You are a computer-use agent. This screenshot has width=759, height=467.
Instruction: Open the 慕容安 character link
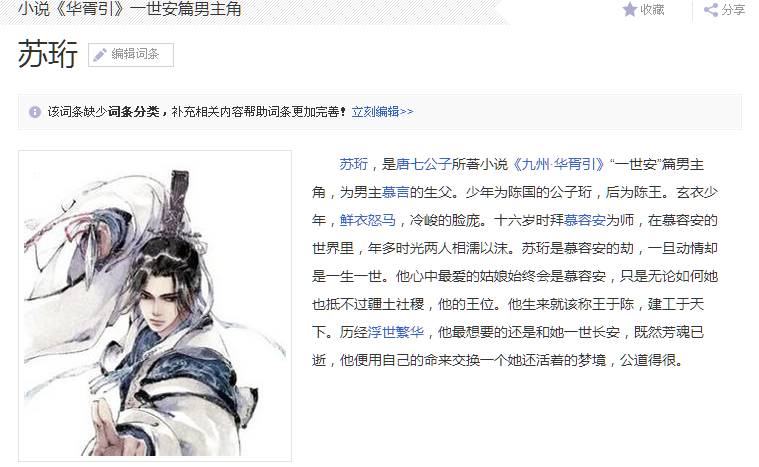pos(585,221)
